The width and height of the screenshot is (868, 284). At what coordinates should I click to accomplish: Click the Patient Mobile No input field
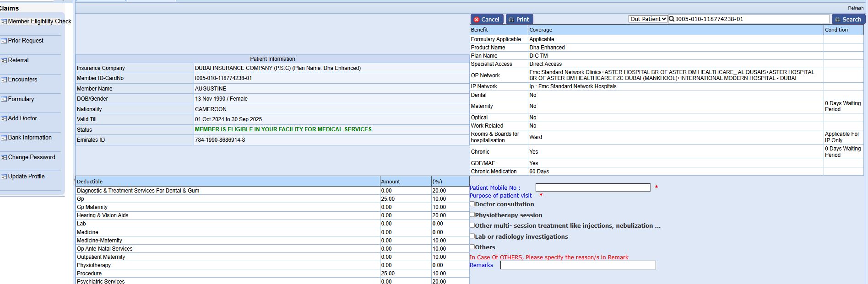(592, 188)
